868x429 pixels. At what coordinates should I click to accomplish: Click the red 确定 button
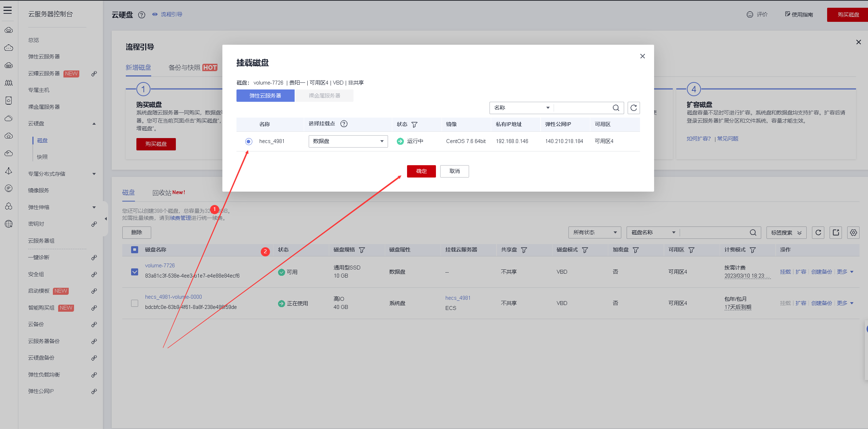421,171
